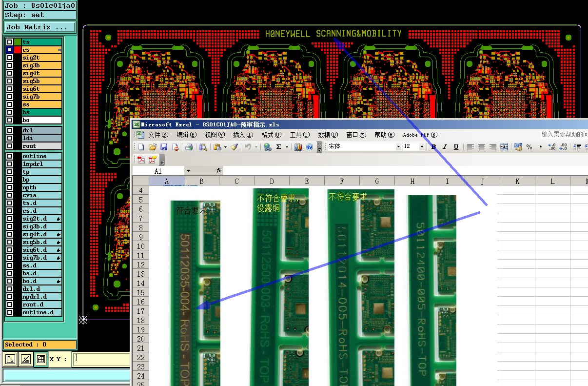Click the grid snap tool beside X Y
Viewport: 588px width, 386px height.
pyautogui.click(x=41, y=360)
